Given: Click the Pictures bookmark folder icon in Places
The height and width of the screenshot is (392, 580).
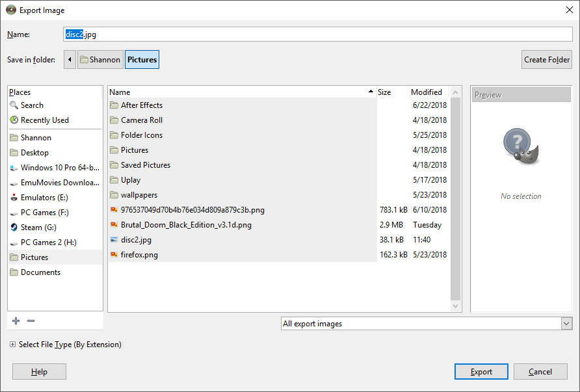Looking at the screenshot, I should coord(14,257).
